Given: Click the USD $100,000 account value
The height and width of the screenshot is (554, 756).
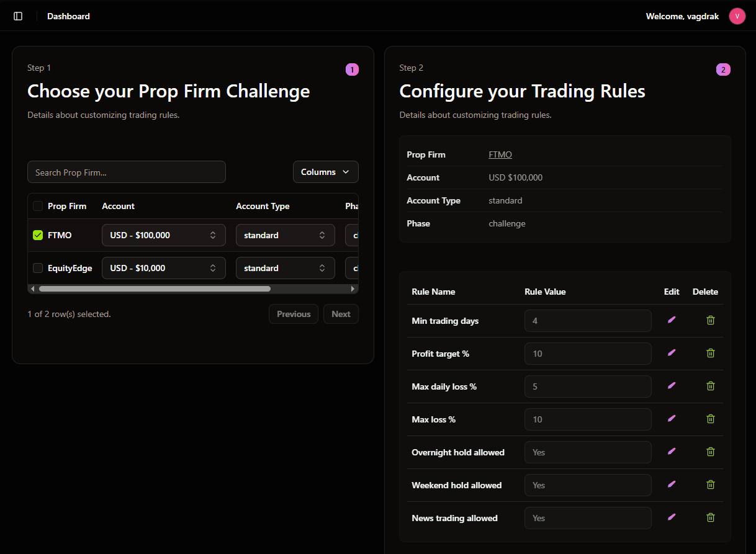Looking at the screenshot, I should point(516,177).
